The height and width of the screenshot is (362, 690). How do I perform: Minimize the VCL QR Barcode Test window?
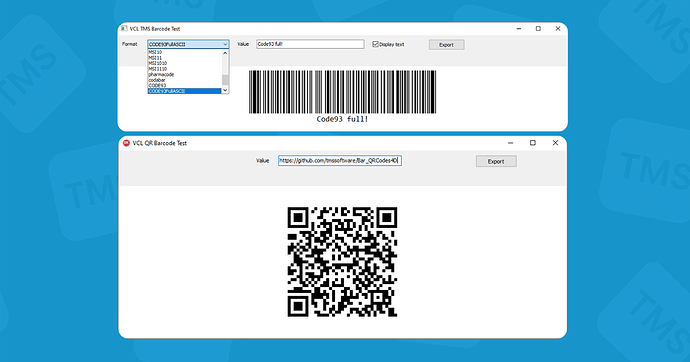pos(510,143)
